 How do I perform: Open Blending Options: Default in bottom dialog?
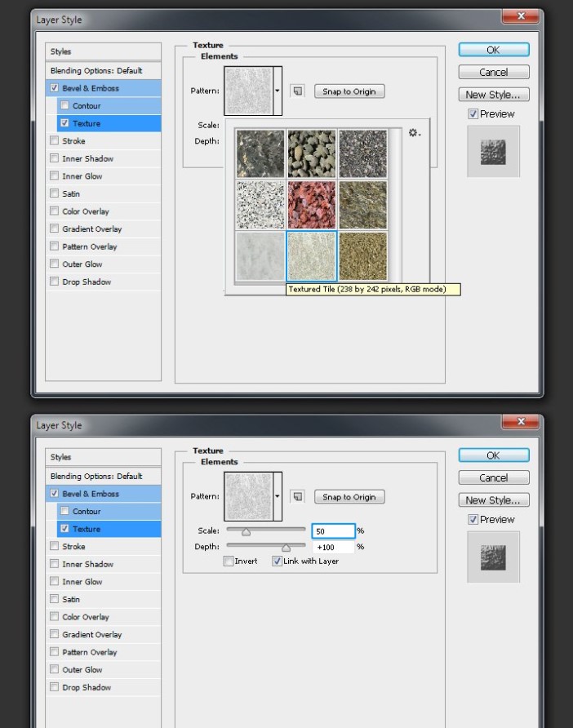103,477
